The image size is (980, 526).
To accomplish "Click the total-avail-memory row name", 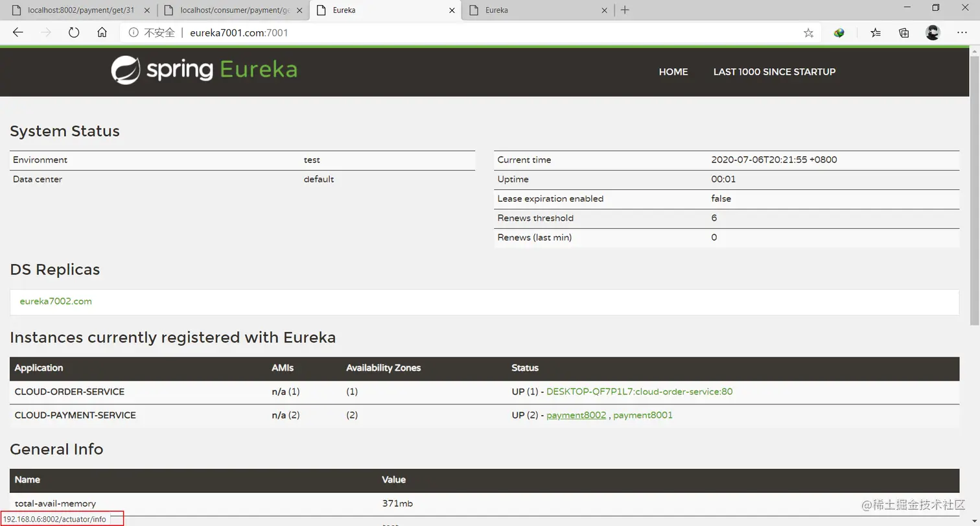I will coord(55,503).
